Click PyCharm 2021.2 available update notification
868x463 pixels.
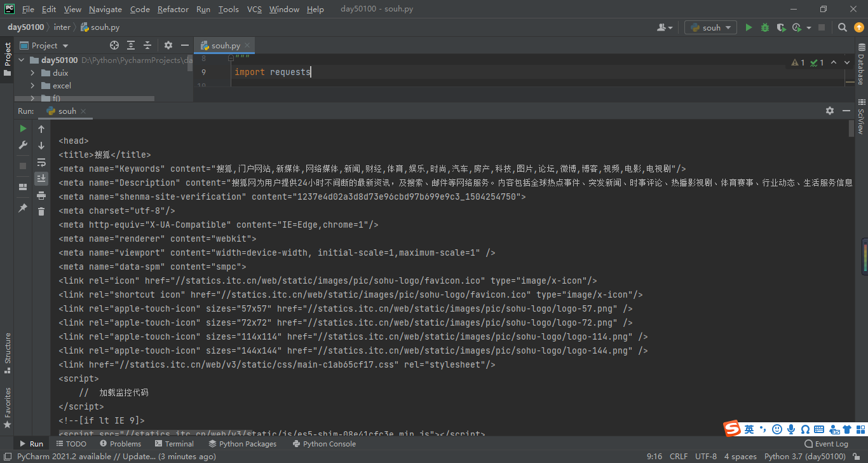point(116,457)
